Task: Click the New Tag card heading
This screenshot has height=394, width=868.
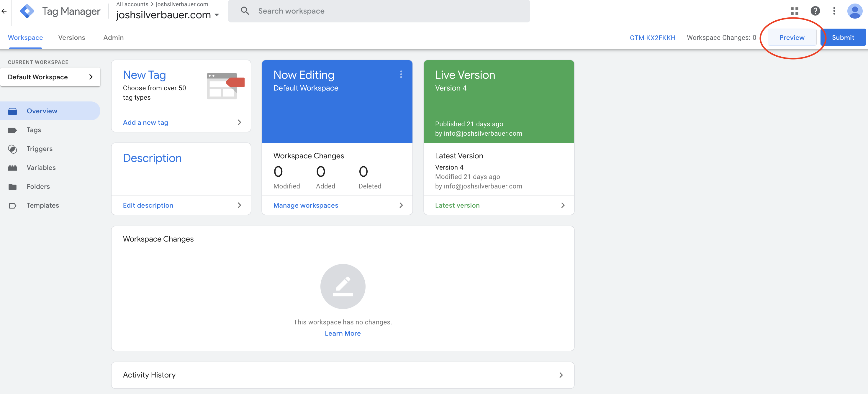Action: [x=144, y=75]
